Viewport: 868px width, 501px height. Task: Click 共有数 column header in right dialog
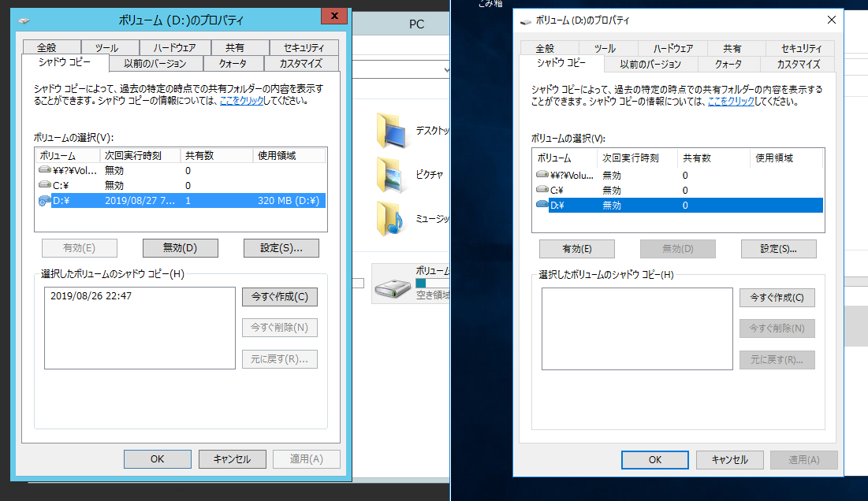(x=713, y=158)
